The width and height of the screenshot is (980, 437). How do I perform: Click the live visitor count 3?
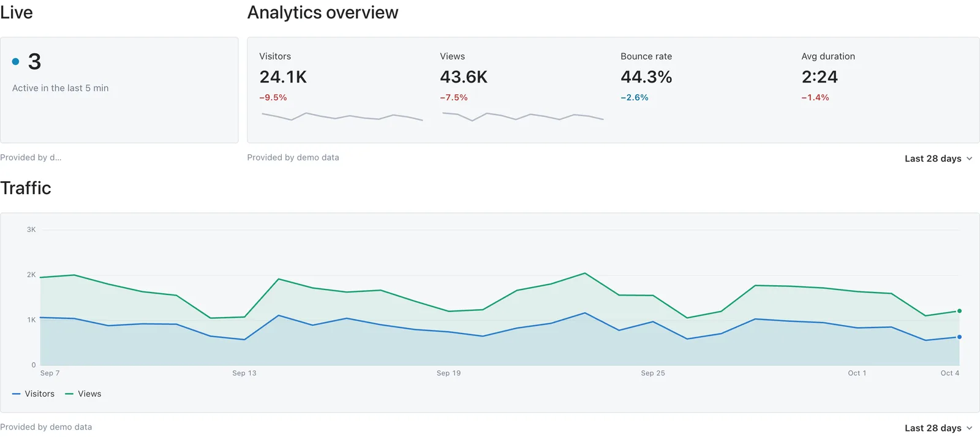coord(35,61)
